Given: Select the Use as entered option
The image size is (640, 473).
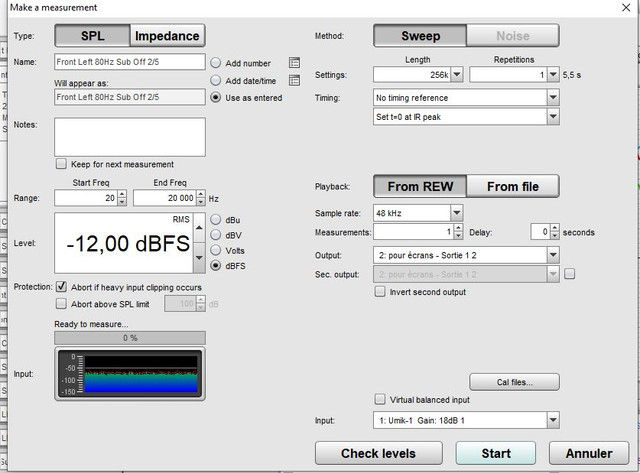Looking at the screenshot, I should (216, 98).
